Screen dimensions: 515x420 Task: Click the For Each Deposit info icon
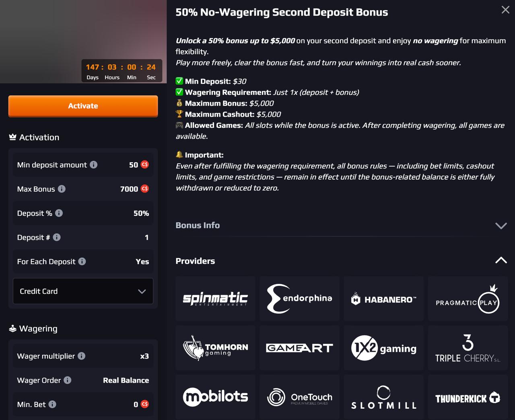(x=82, y=261)
